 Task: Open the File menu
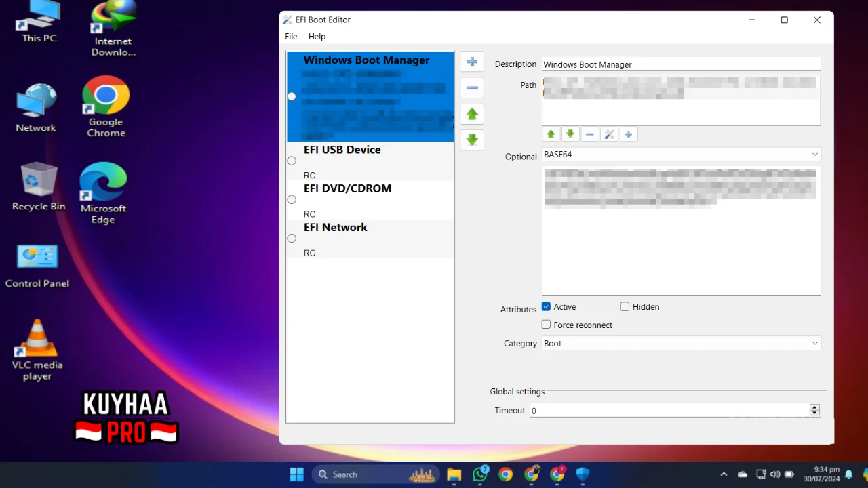tap(291, 37)
